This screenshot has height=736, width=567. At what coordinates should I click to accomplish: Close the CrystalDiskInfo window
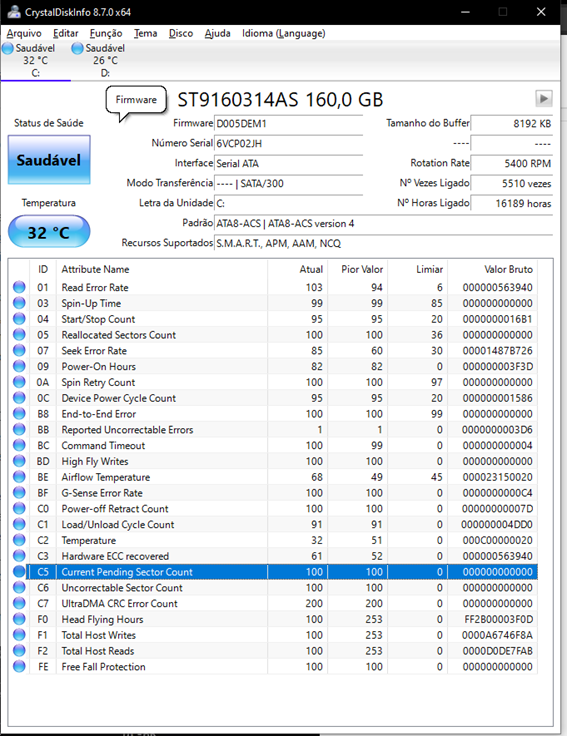(541, 12)
